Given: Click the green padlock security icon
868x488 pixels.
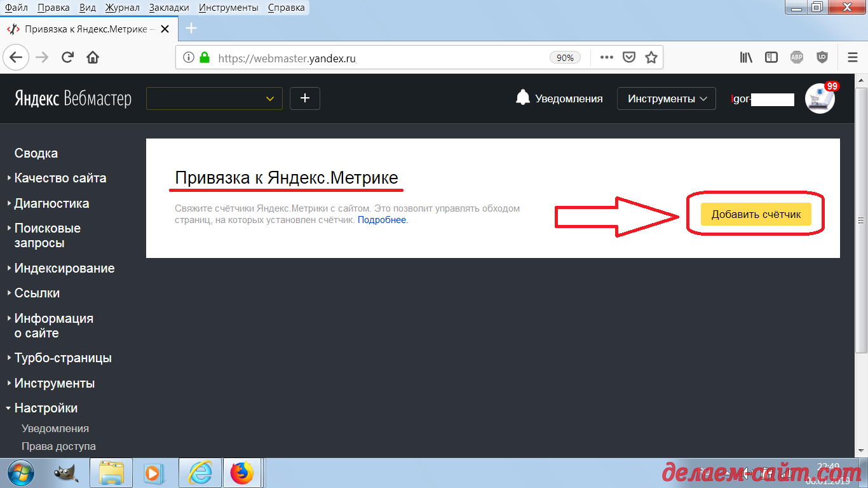Looking at the screenshot, I should 204,57.
